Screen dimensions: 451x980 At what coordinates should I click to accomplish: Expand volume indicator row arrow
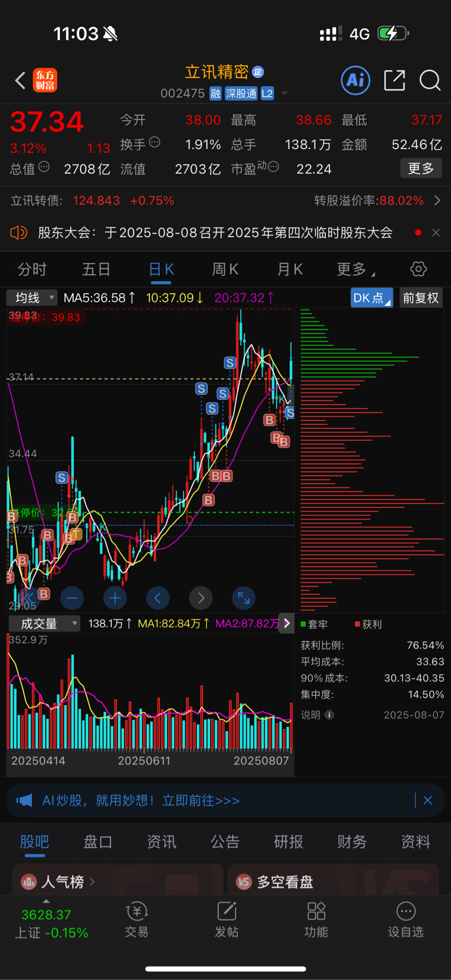pyautogui.click(x=287, y=624)
